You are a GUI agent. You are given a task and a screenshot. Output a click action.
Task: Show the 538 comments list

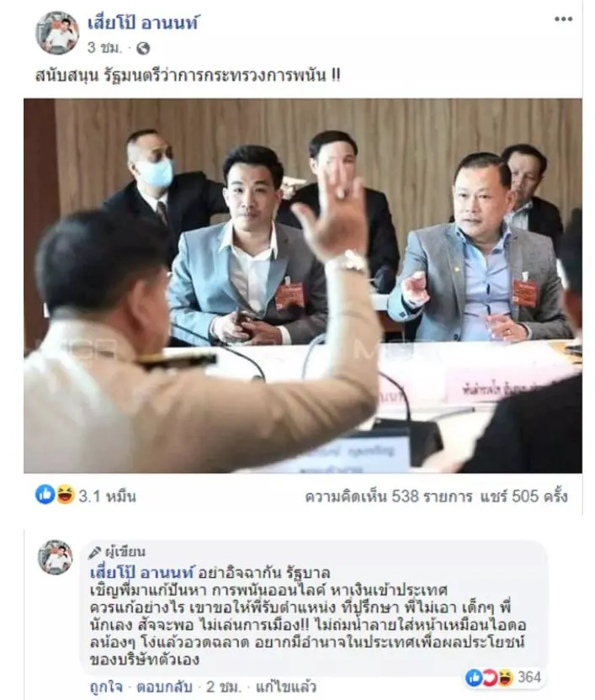389,496
